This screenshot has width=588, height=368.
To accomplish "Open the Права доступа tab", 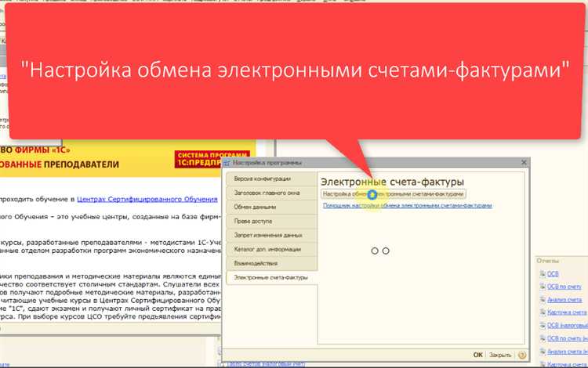I will coord(271,222).
